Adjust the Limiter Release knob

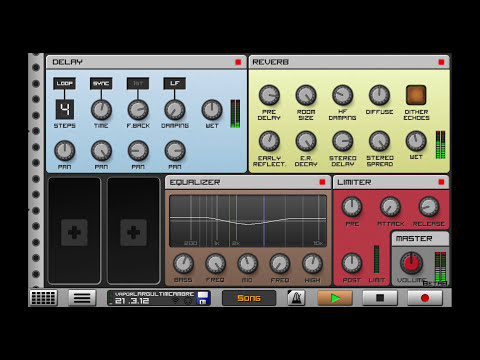pyautogui.click(x=429, y=207)
